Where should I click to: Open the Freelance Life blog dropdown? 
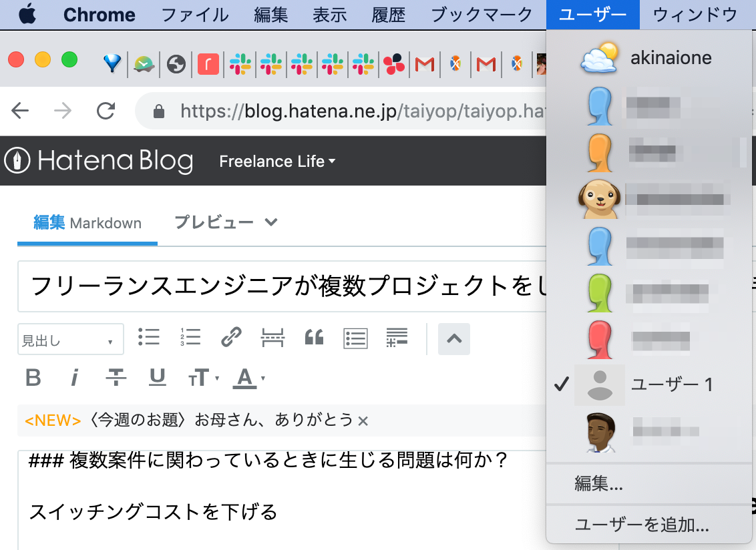[x=277, y=161]
